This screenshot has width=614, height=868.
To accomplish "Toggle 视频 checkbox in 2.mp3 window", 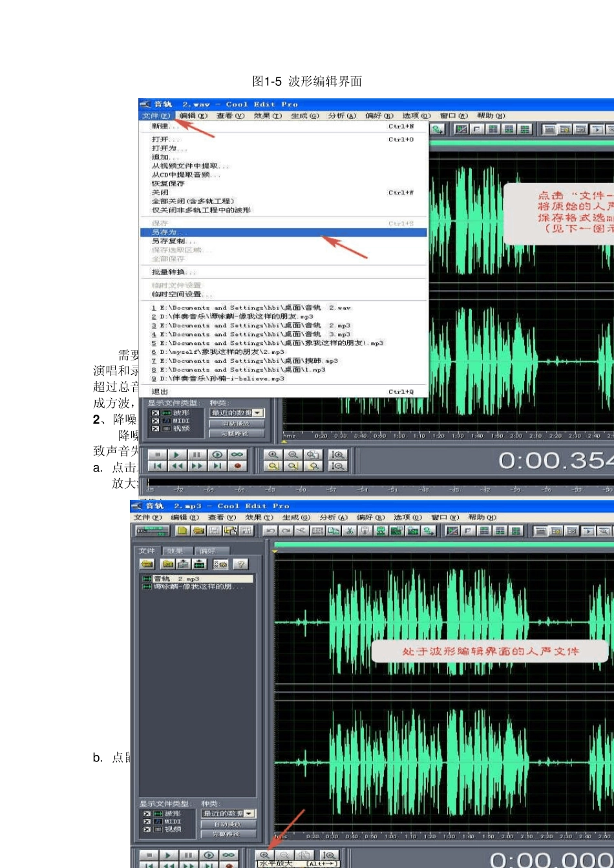I will [x=147, y=829].
